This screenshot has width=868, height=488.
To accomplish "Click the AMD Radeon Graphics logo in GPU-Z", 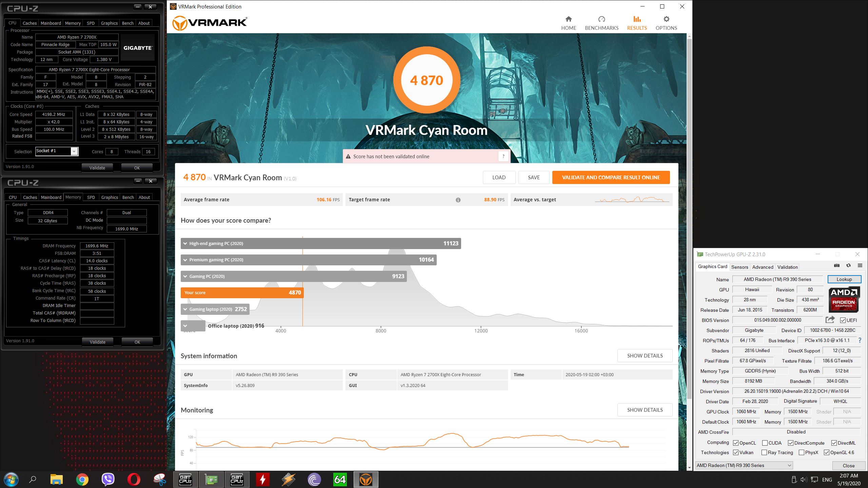I will tap(844, 300).
